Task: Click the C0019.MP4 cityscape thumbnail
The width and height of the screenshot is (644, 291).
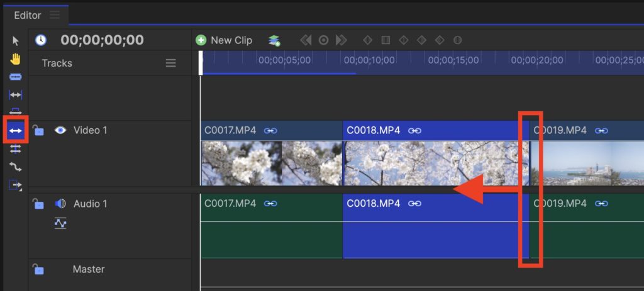Action: click(x=587, y=163)
